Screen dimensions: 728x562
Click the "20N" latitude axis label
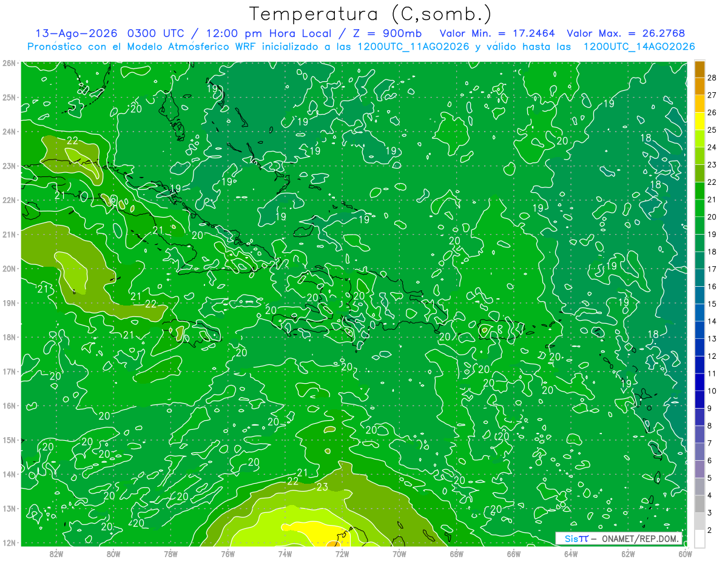(x=8, y=269)
